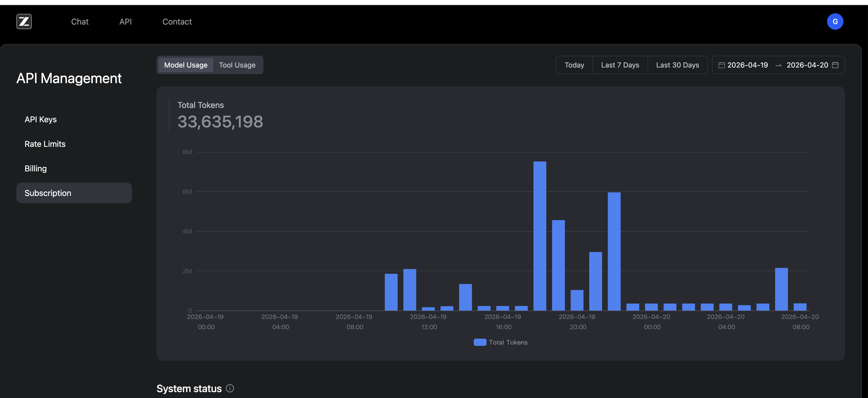Switch to the Tool Usage tab
Viewport: 868px width, 398px height.
tap(237, 65)
